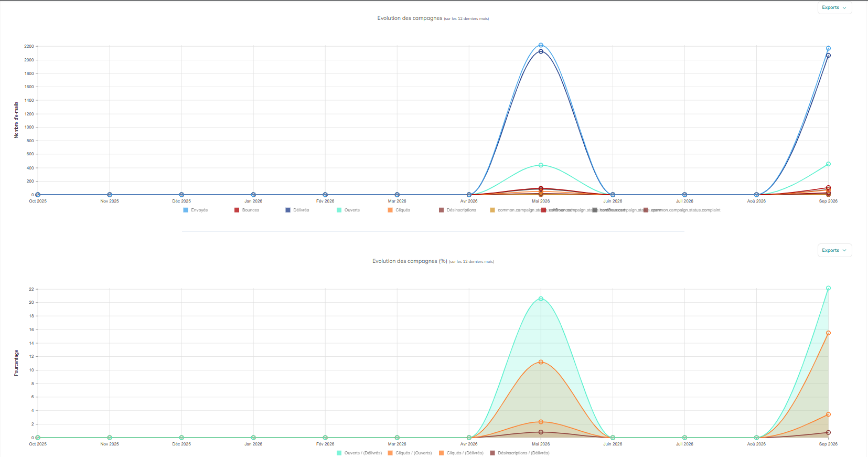Viewport: 868px width, 457px height.
Task: Click the '2200' y-axis value
Action: [29, 46]
